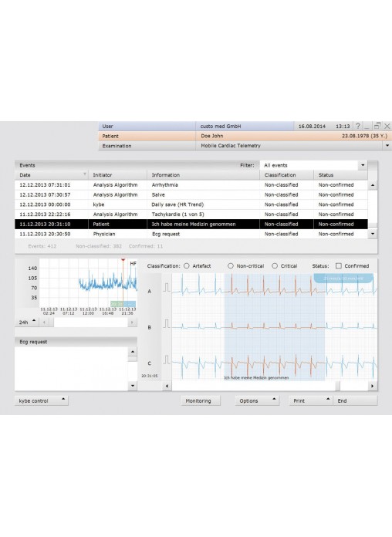
Task: Expand the Examination dropdown arrow
Action: pos(387,146)
